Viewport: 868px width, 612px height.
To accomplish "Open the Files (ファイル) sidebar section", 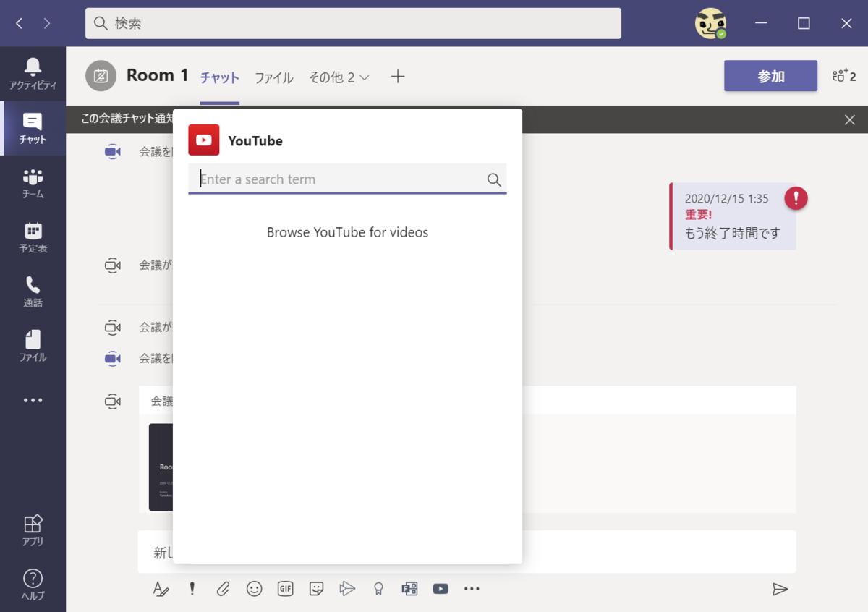I will pyautogui.click(x=33, y=346).
